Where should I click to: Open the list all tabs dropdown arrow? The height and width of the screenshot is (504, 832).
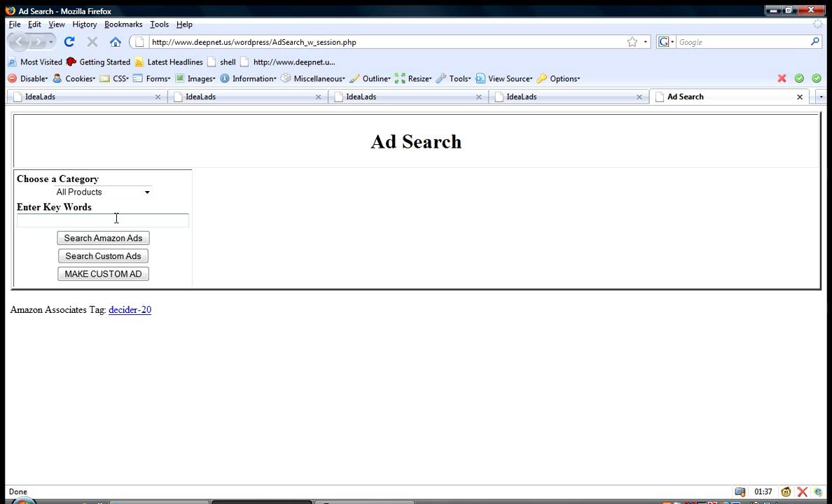coord(821,97)
